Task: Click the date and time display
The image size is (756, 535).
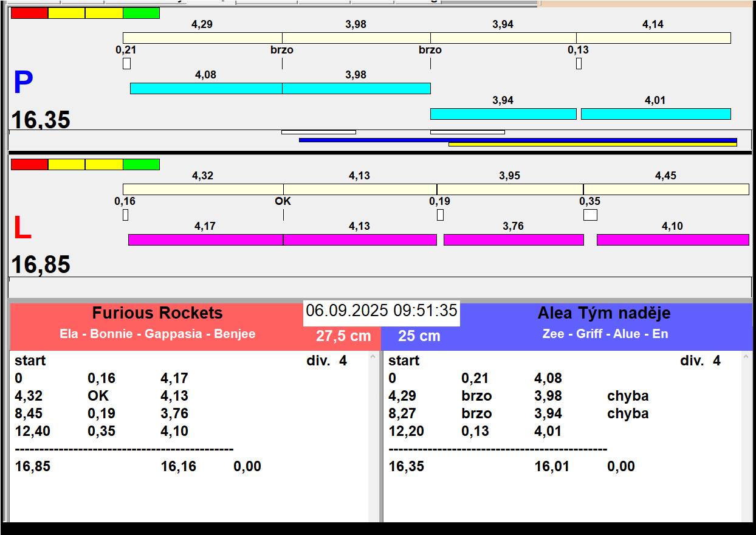Action: pos(381,311)
